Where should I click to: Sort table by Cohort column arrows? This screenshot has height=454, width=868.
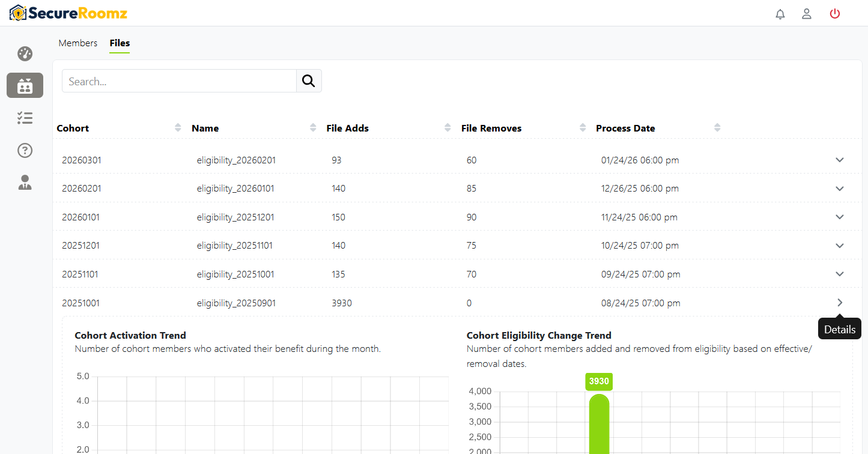tap(178, 127)
